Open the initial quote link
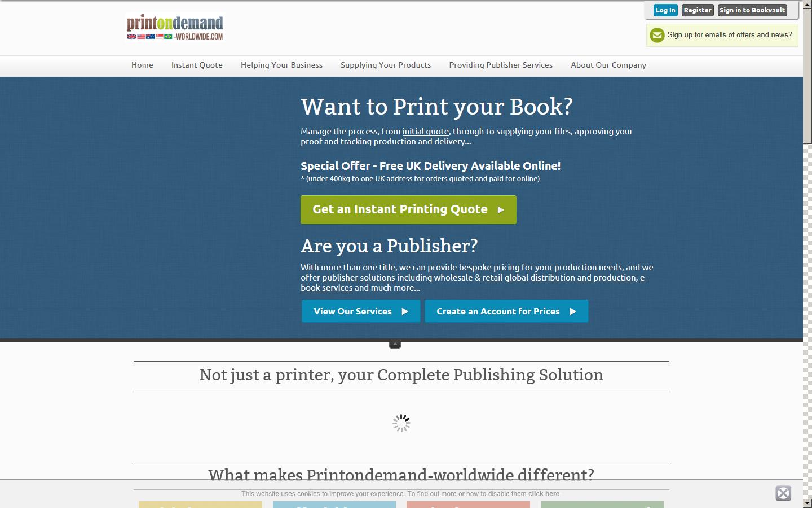 click(x=425, y=131)
